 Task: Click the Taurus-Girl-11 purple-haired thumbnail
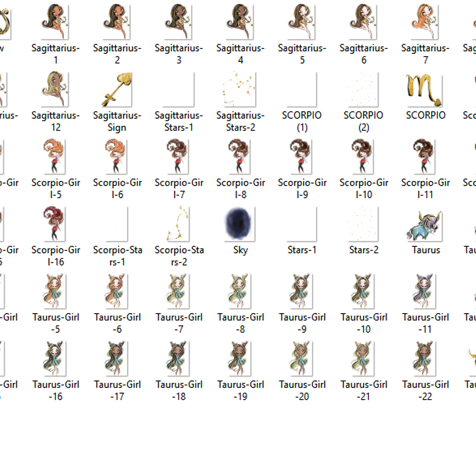pyautogui.click(x=425, y=291)
